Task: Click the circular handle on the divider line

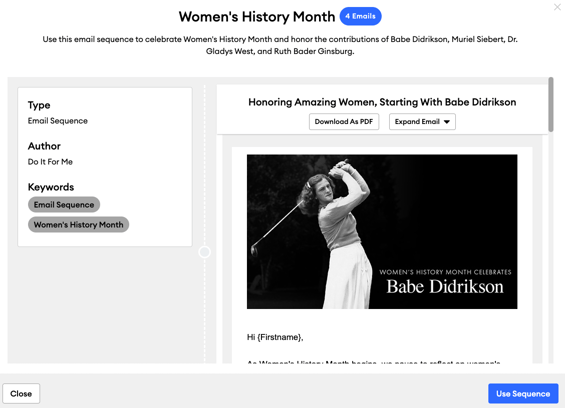Action: point(204,252)
